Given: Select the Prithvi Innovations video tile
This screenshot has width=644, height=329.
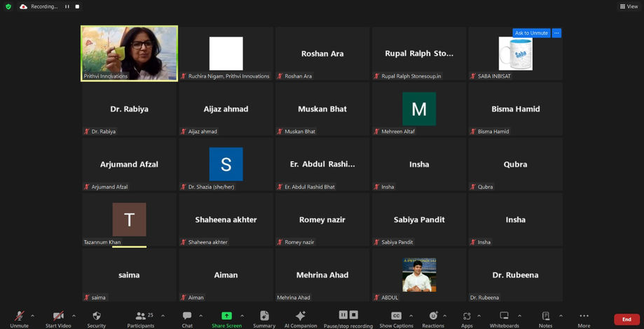Looking at the screenshot, I should tap(129, 53).
